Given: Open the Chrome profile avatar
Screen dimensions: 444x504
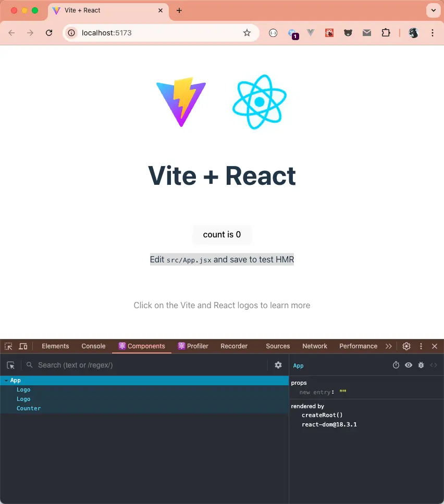Looking at the screenshot, I should 413,33.
